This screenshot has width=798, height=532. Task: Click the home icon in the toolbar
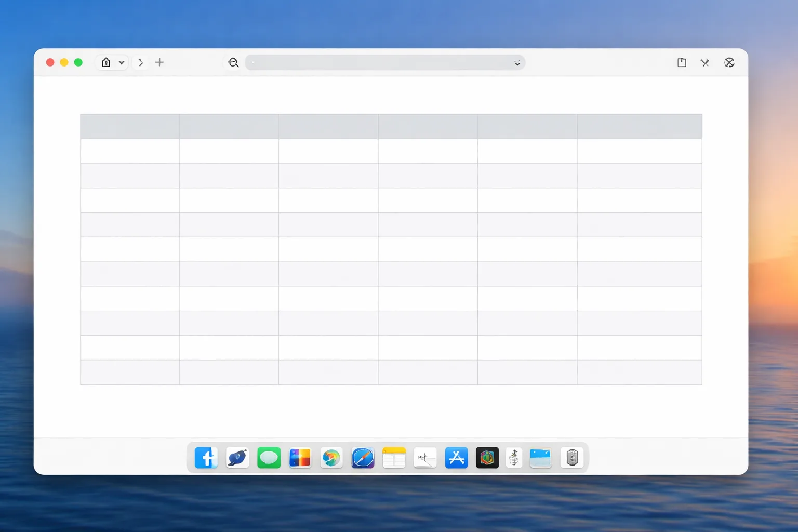click(106, 62)
